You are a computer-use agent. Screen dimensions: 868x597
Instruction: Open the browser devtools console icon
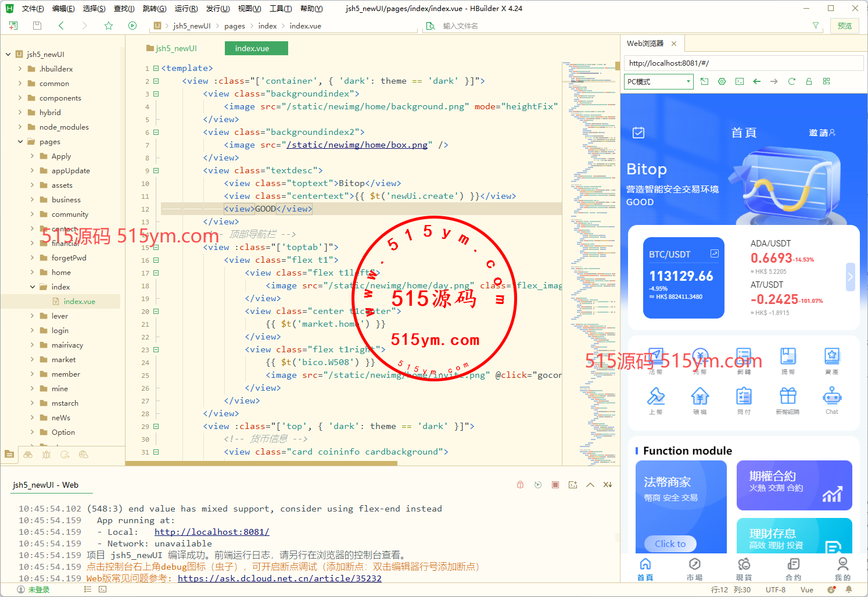pos(739,81)
